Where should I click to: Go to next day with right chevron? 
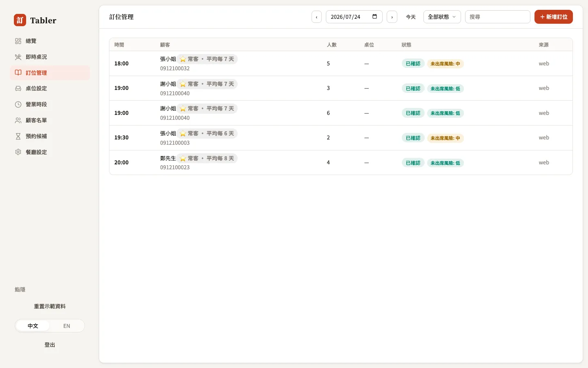pyautogui.click(x=392, y=17)
